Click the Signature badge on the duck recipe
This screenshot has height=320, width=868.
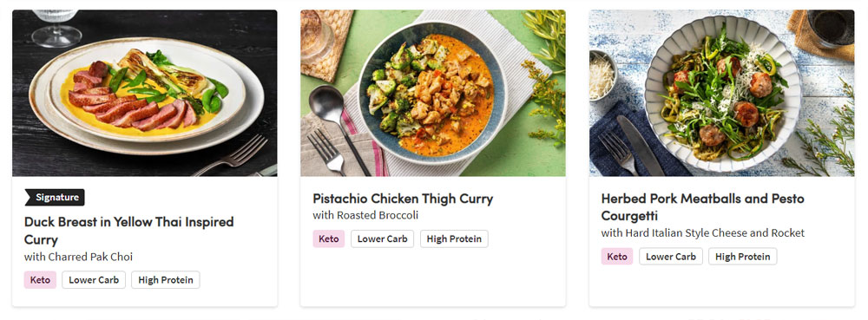pos(55,198)
